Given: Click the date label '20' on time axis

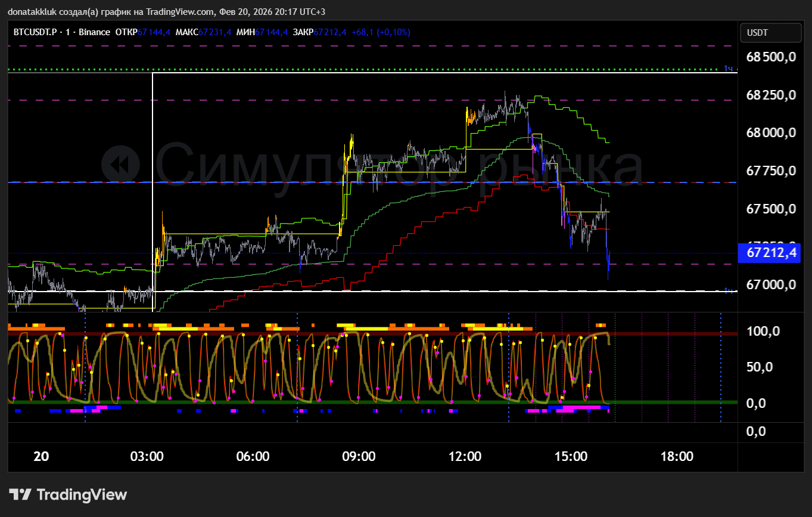Looking at the screenshot, I should click(x=41, y=457).
